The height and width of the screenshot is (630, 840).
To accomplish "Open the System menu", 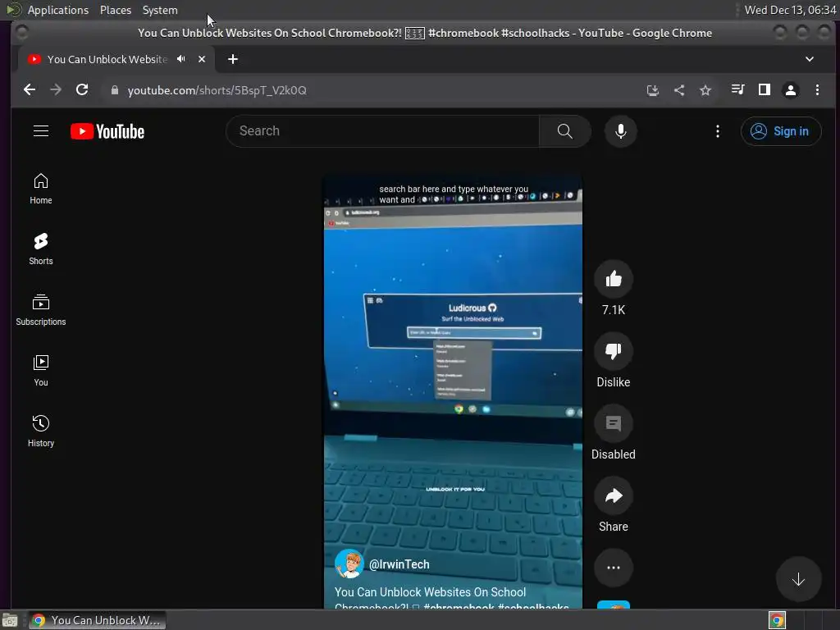I will pyautogui.click(x=160, y=10).
